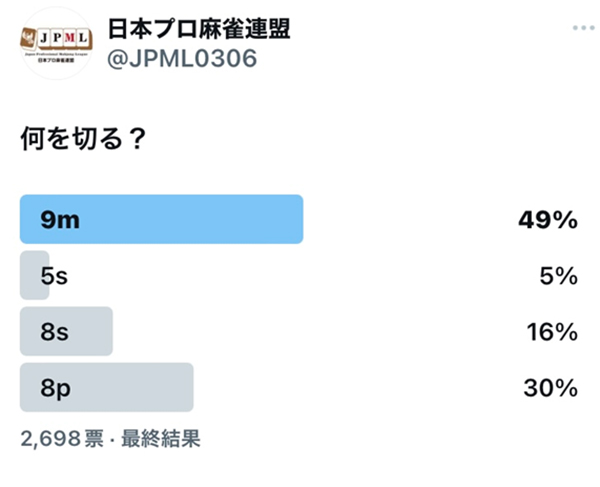Click the 49% result percentage

[548, 220]
